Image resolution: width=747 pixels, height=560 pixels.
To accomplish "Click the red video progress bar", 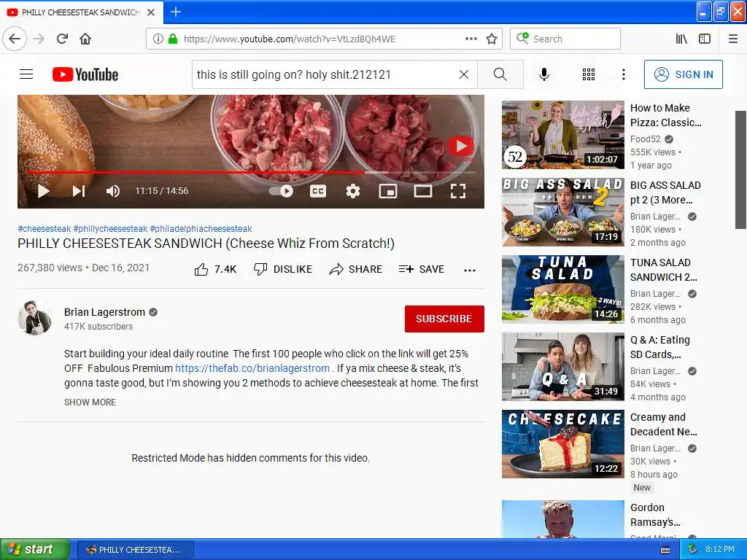I will point(196,172).
